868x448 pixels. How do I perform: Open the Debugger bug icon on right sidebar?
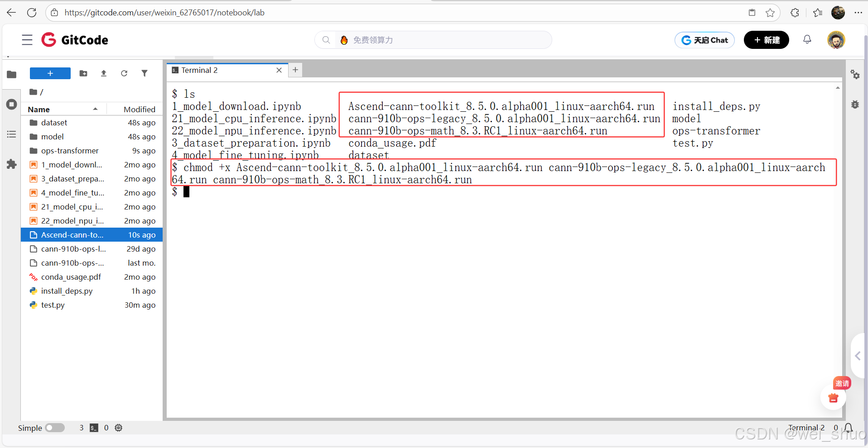tap(855, 105)
